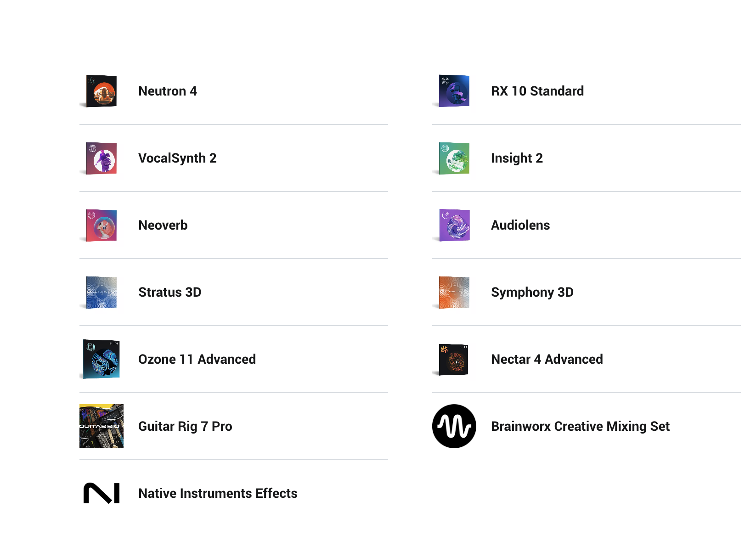Select the Symphony 3D product name
The width and height of the screenshot is (756, 541).
[532, 292]
